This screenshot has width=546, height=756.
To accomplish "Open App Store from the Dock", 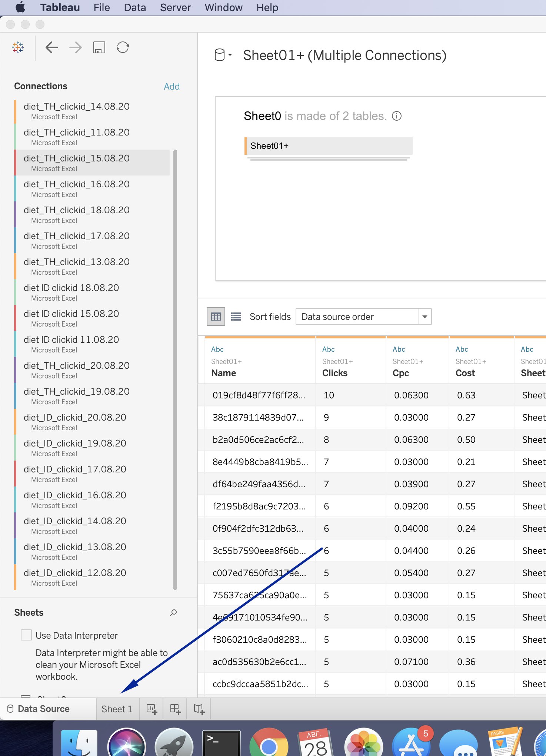I will pos(411,743).
